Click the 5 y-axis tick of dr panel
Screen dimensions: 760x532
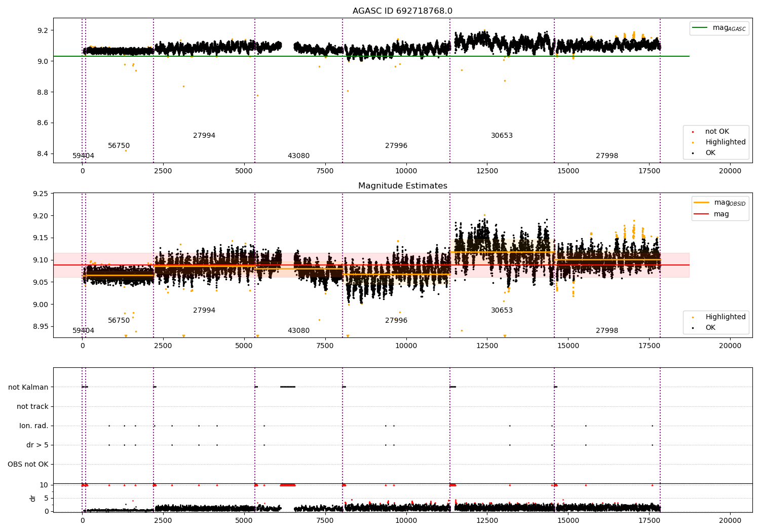(x=46, y=499)
